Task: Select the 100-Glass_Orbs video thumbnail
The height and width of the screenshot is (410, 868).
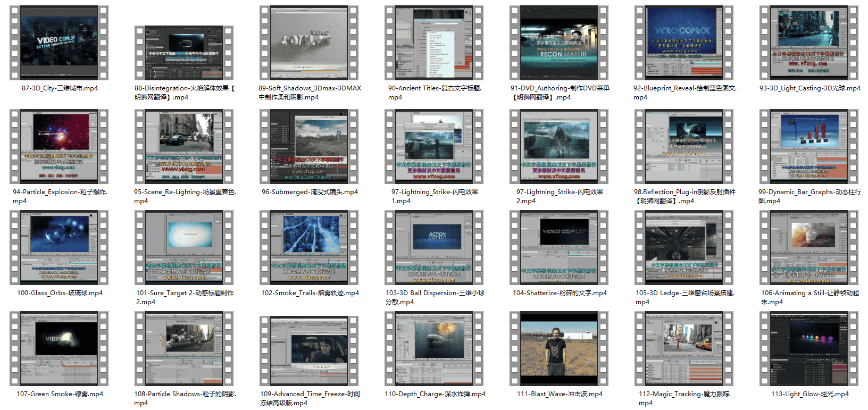Action: pos(59,247)
